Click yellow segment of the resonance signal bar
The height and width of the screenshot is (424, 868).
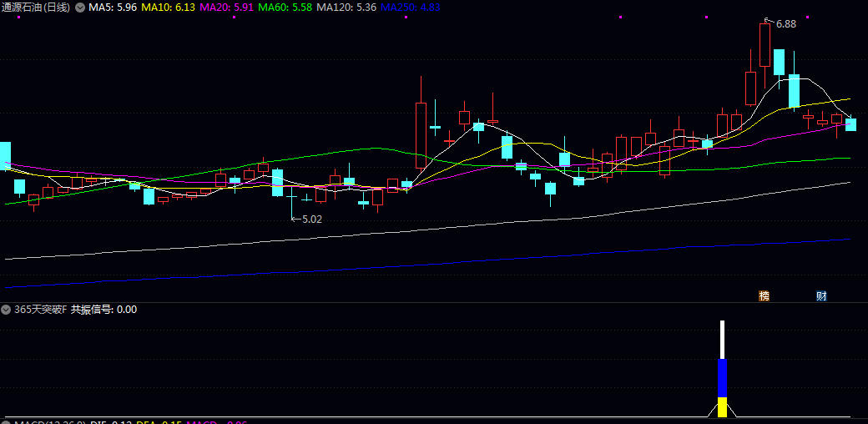(722, 407)
